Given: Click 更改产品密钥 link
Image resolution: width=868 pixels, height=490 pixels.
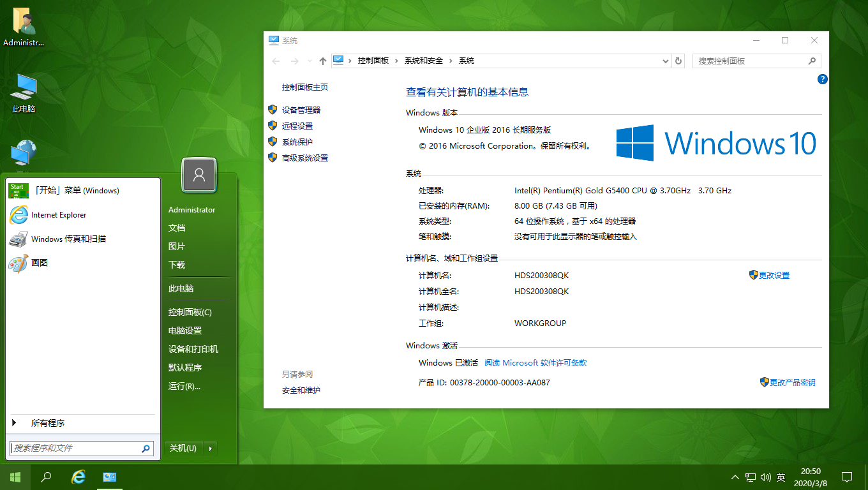Looking at the screenshot, I should click(793, 382).
